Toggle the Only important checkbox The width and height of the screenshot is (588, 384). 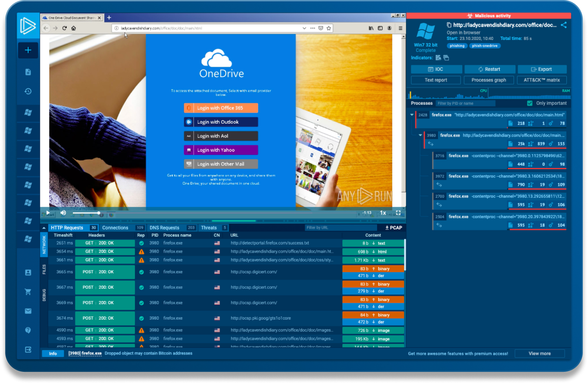pos(530,103)
